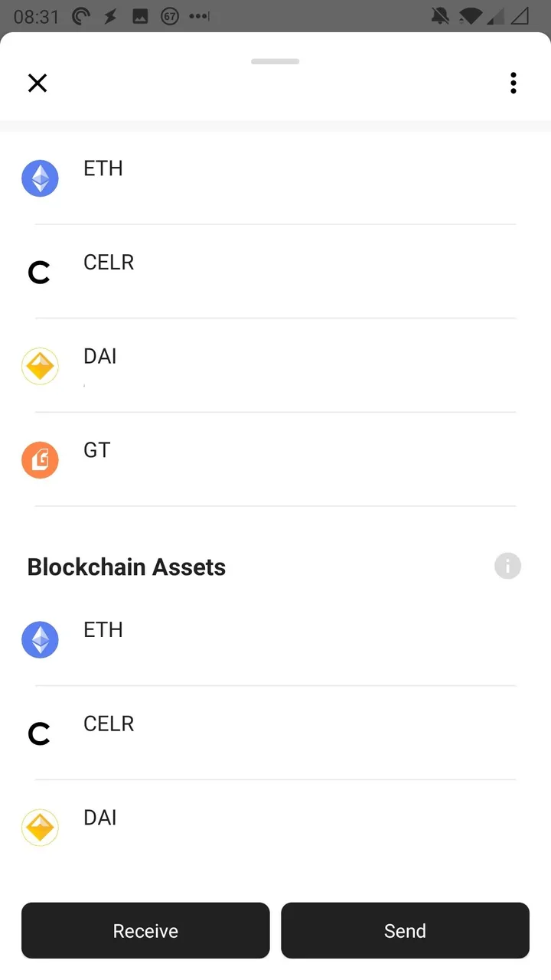Tap the ETH icon in top list
Viewport: 551px width, 980px height.
tap(40, 178)
